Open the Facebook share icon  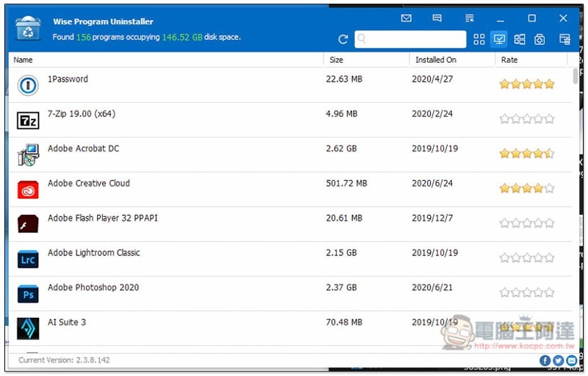click(545, 361)
